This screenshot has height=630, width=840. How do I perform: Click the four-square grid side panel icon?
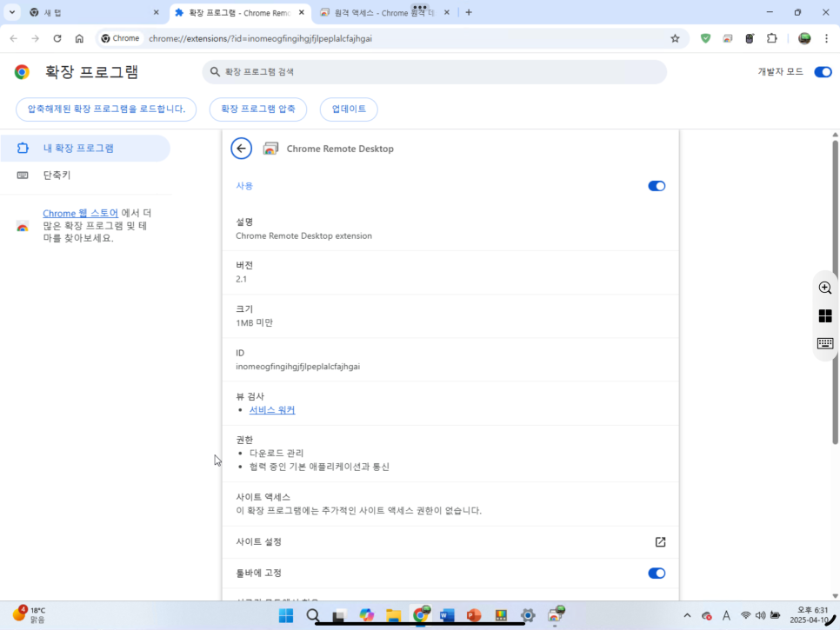coord(825,315)
